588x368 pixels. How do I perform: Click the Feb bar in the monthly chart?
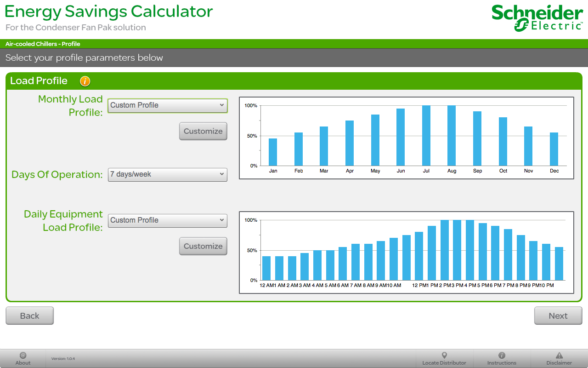299,149
